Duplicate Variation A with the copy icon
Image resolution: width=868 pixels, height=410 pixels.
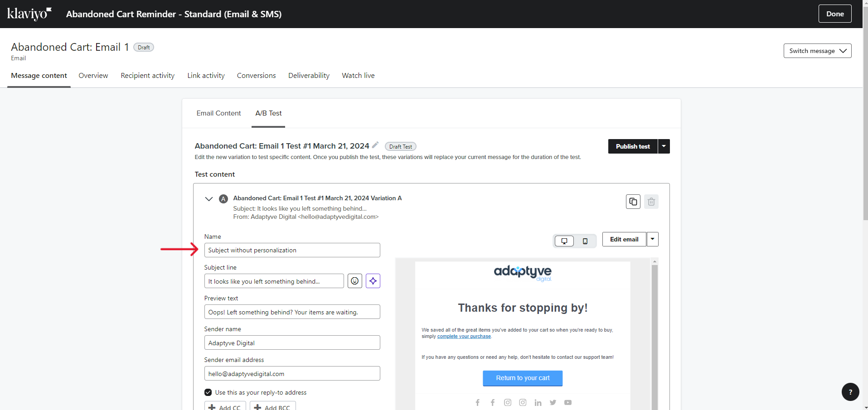point(633,202)
